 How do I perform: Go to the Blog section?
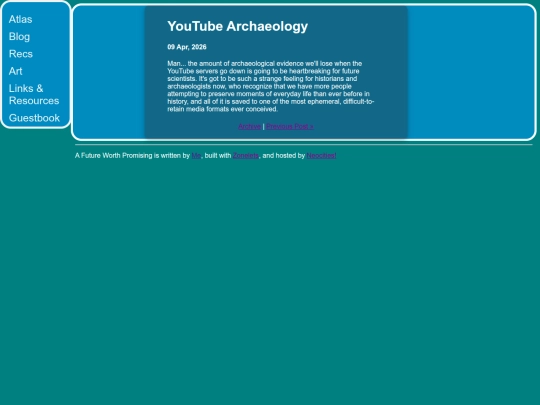(x=19, y=37)
